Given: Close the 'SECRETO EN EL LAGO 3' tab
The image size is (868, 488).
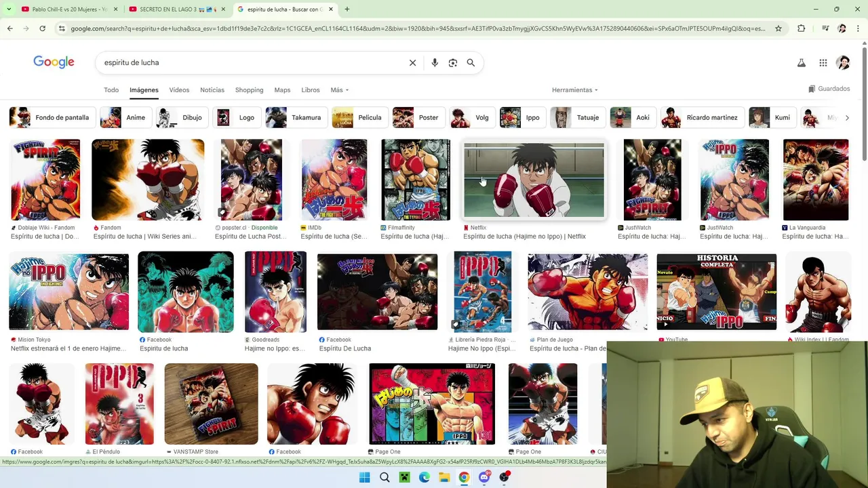Looking at the screenshot, I should coord(223,9).
